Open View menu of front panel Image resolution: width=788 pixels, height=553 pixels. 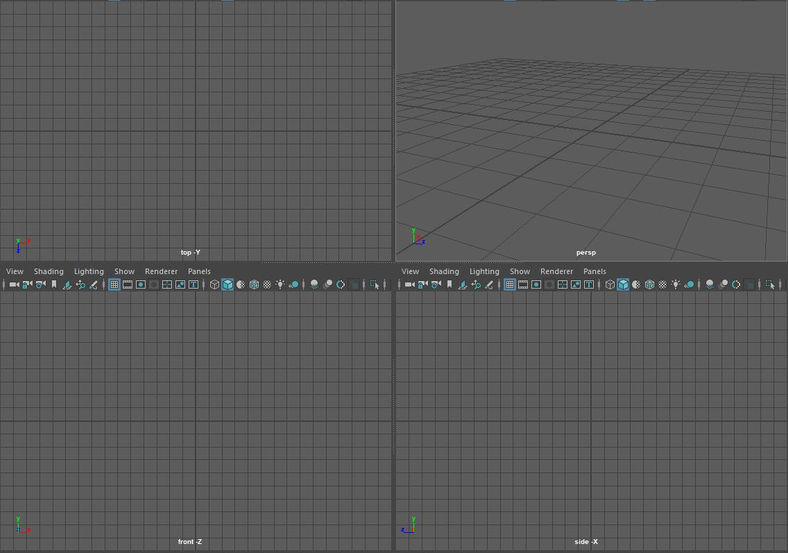pyautogui.click(x=15, y=271)
